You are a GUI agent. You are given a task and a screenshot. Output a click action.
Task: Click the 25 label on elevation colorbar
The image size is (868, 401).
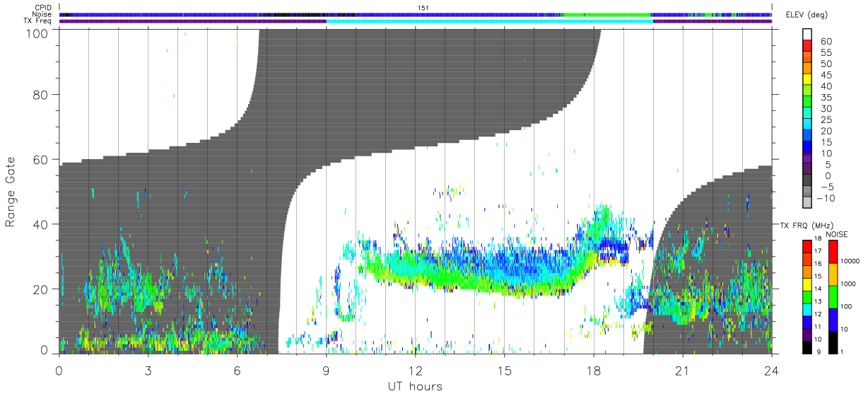coord(825,120)
